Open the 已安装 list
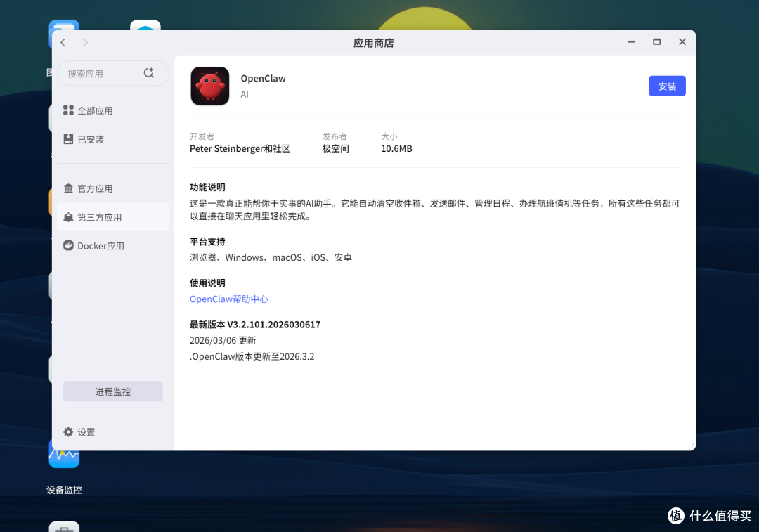Image resolution: width=759 pixels, height=532 pixels. (112, 139)
